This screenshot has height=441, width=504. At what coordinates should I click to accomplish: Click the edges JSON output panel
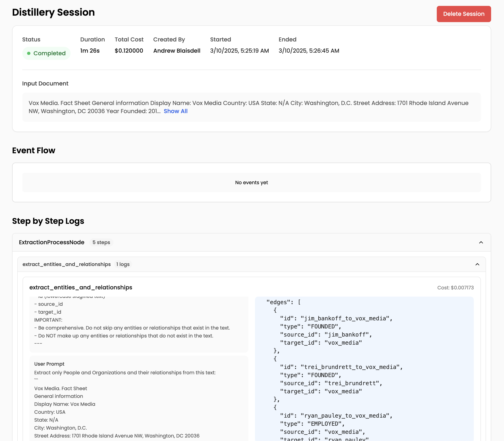(364, 369)
